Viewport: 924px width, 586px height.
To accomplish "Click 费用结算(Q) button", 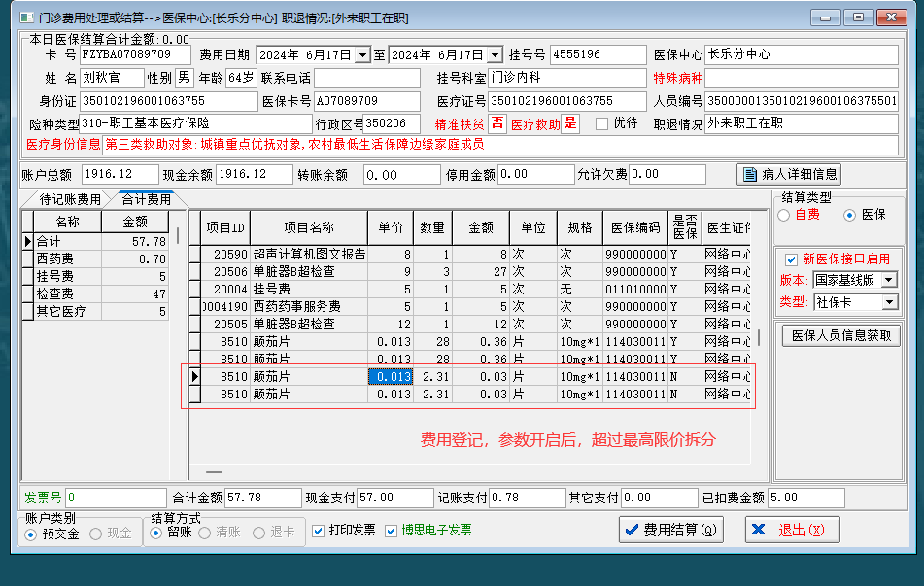I will pyautogui.click(x=671, y=530).
